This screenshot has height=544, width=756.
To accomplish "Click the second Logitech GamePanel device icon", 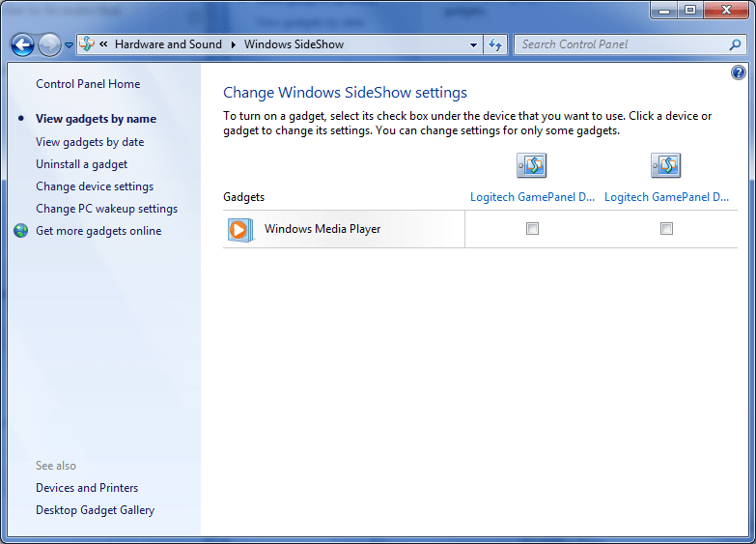I will (666, 165).
